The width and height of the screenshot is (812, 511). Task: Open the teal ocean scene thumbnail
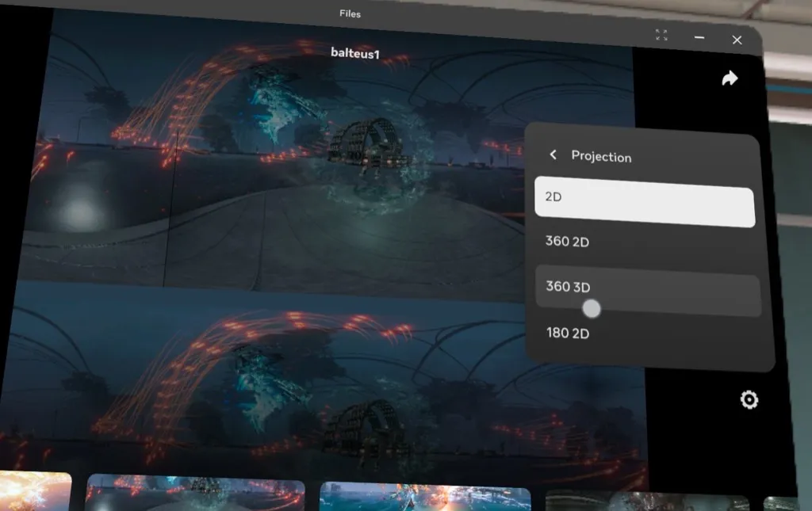pos(425,496)
